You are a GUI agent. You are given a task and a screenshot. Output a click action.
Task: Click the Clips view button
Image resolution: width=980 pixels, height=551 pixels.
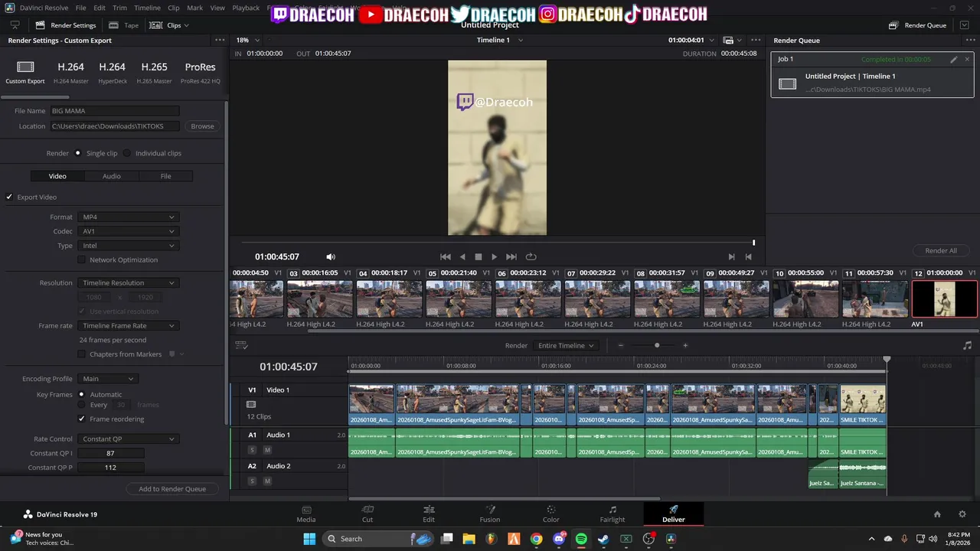point(168,25)
